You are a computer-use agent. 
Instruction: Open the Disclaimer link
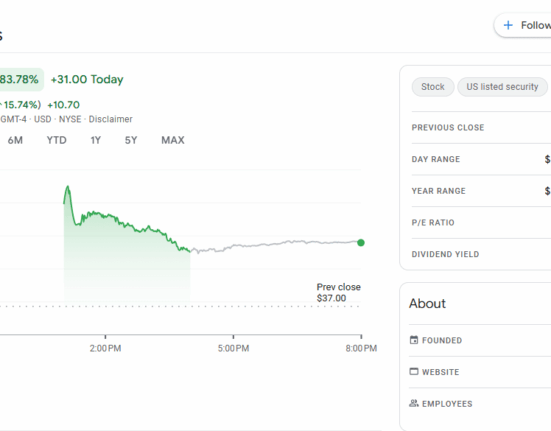tap(110, 119)
